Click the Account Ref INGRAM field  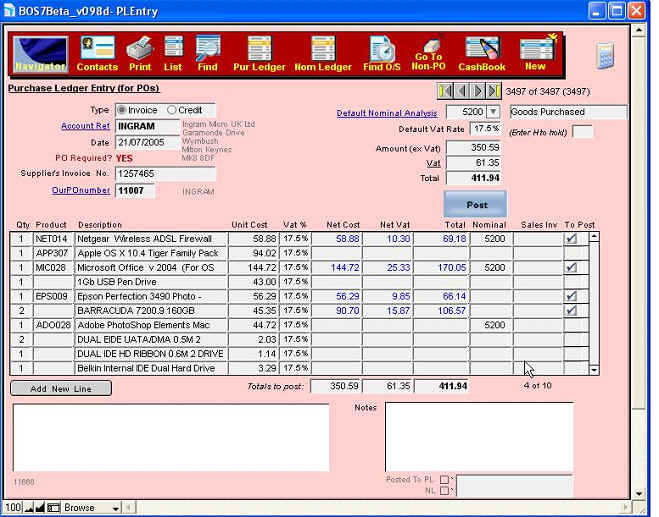click(148, 127)
